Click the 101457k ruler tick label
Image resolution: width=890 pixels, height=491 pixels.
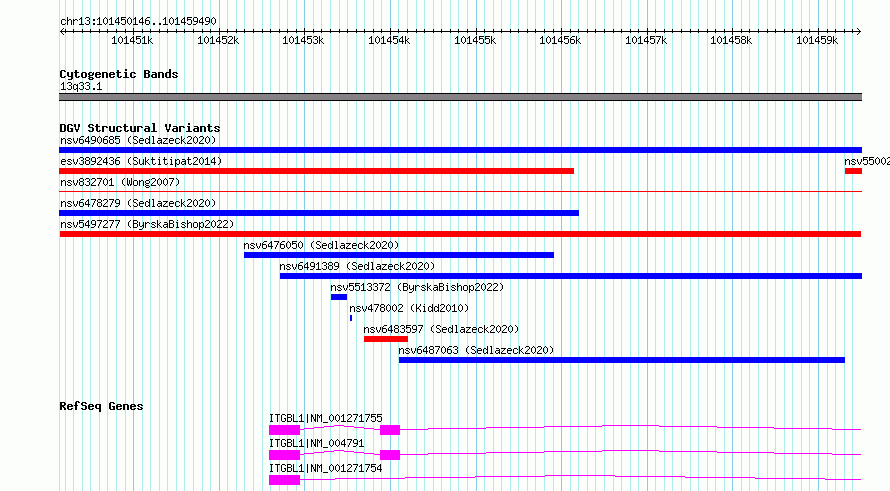(646, 40)
